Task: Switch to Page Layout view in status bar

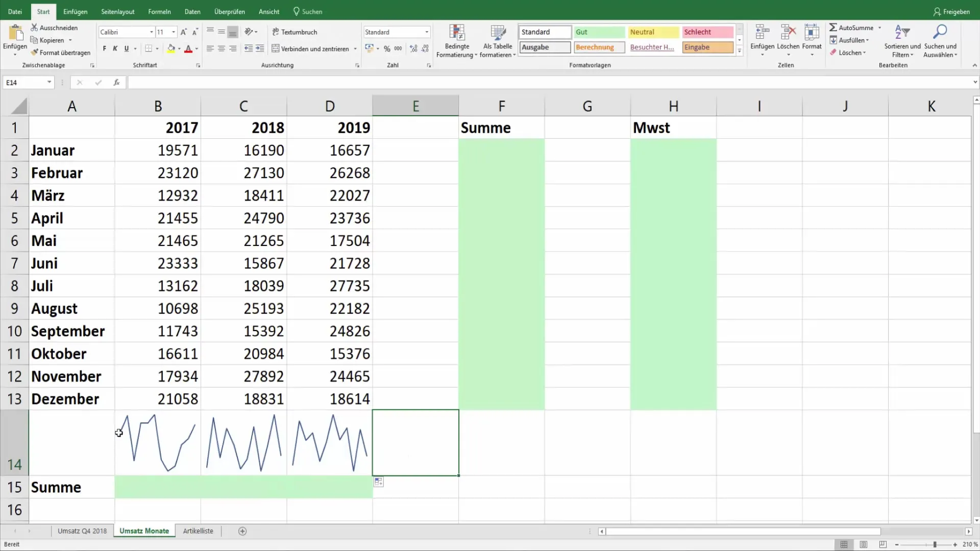Action: point(864,545)
